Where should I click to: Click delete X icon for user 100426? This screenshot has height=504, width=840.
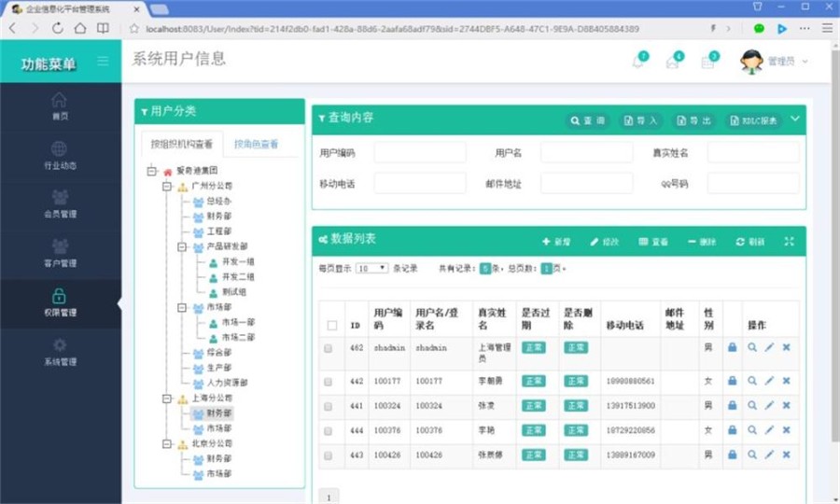(x=786, y=455)
